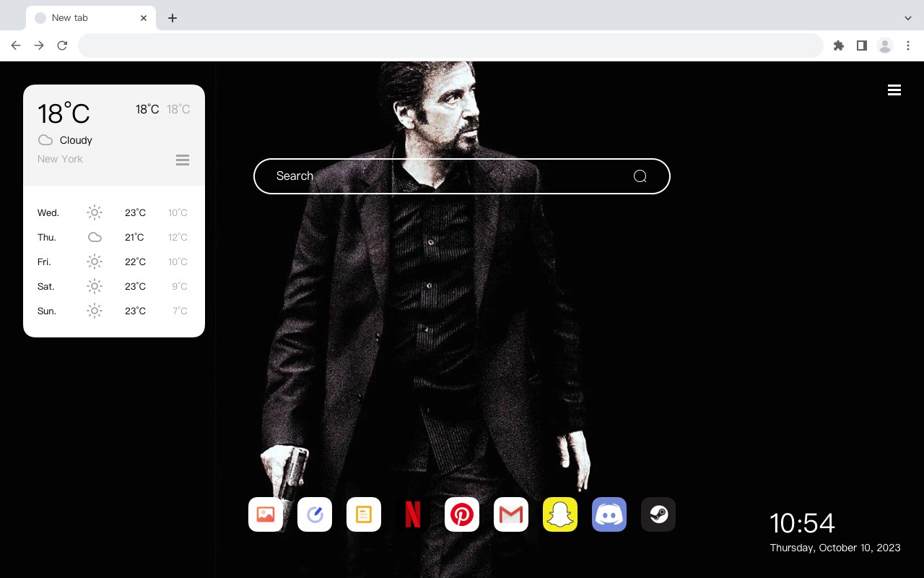
Task: Open the Discord shortcut
Action: click(x=609, y=514)
